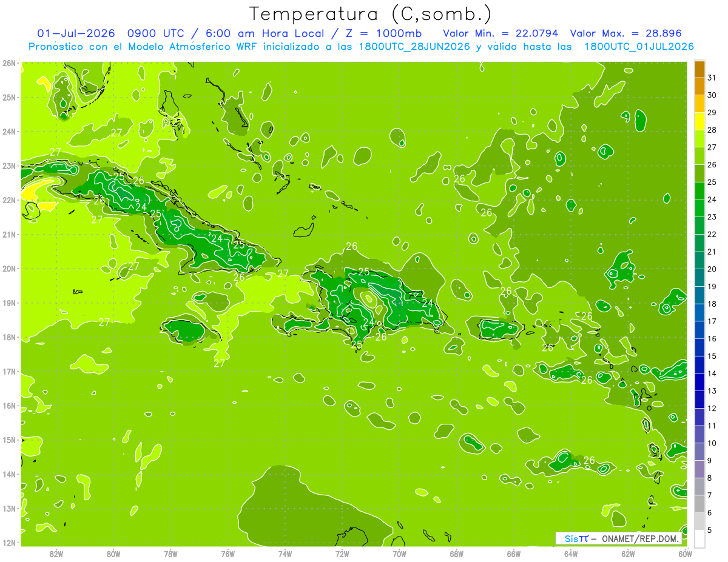
Task: Click the latitude axis label '22N'
Action: coord(8,200)
